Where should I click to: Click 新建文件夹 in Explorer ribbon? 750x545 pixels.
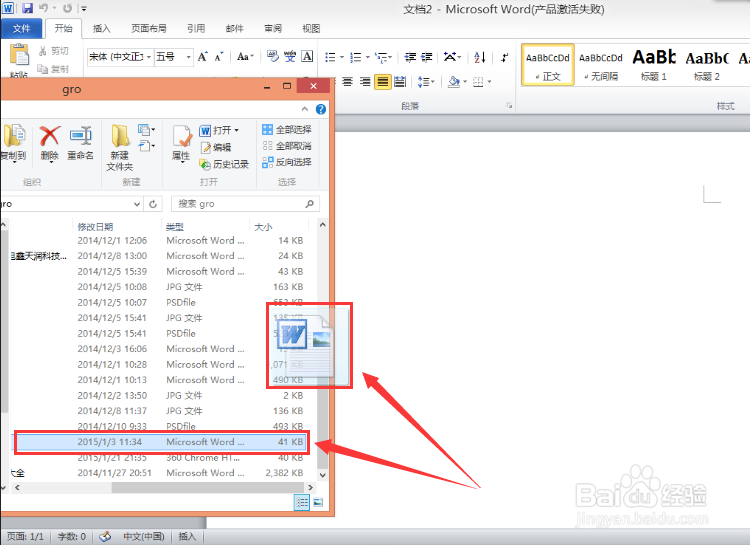tap(120, 147)
